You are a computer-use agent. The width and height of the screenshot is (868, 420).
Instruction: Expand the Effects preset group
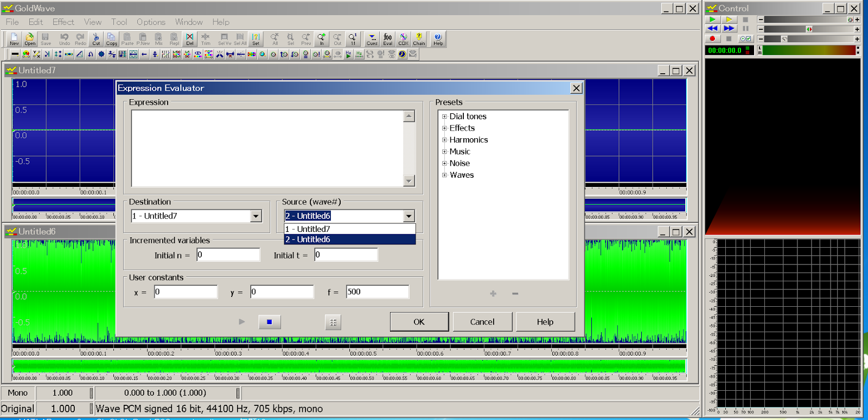coord(444,128)
